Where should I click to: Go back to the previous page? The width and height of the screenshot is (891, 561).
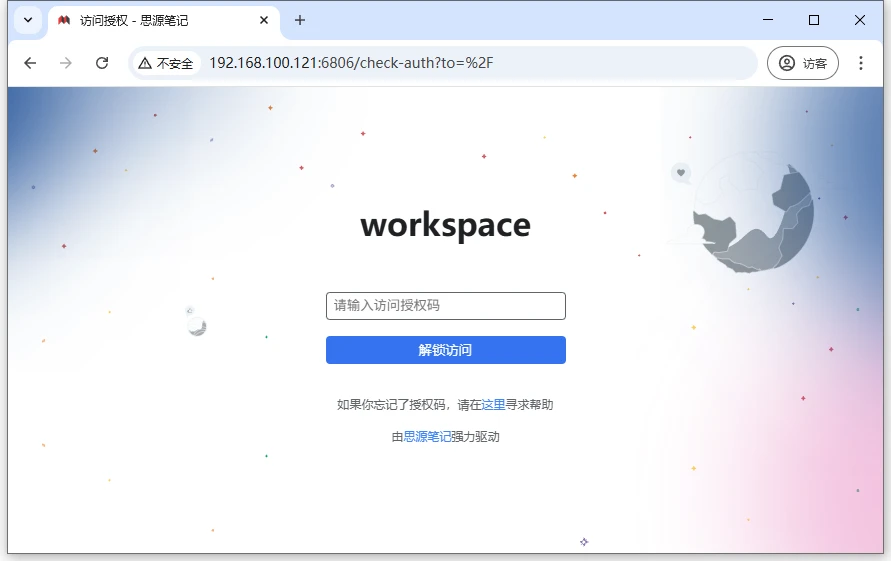(x=31, y=63)
